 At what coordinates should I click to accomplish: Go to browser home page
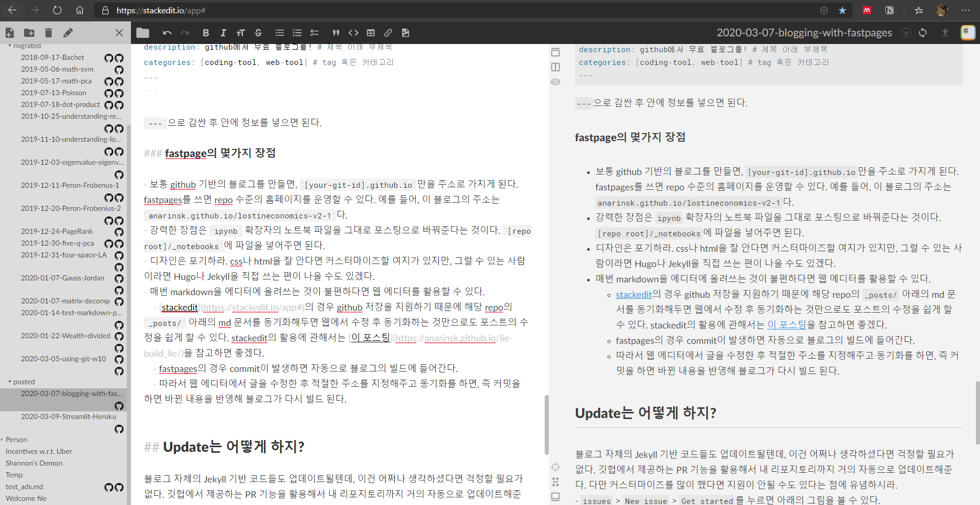click(x=80, y=10)
